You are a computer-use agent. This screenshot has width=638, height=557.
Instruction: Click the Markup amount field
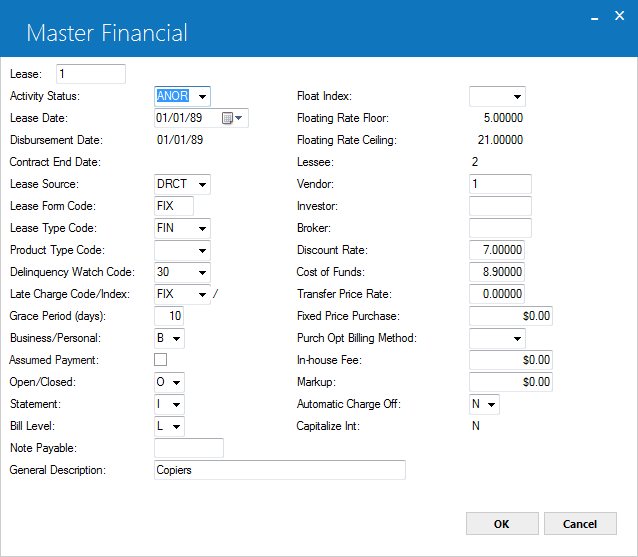(511, 382)
